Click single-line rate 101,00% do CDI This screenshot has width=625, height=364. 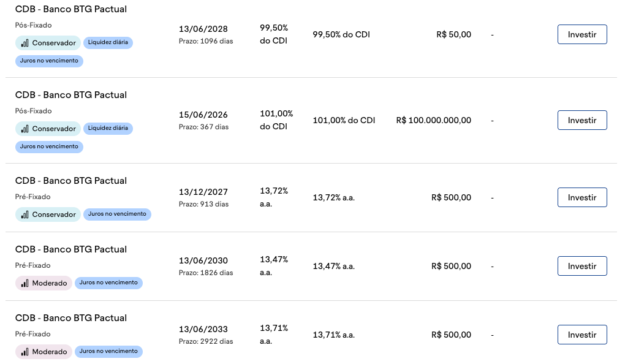344,120
